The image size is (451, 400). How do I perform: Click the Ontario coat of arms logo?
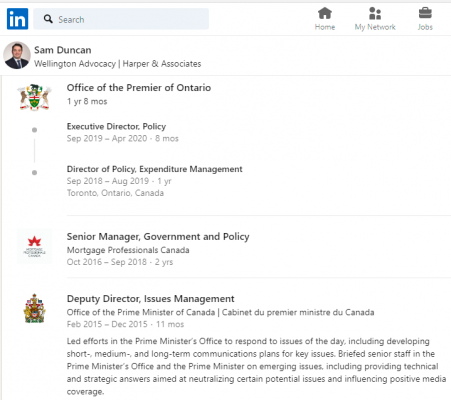click(x=34, y=97)
